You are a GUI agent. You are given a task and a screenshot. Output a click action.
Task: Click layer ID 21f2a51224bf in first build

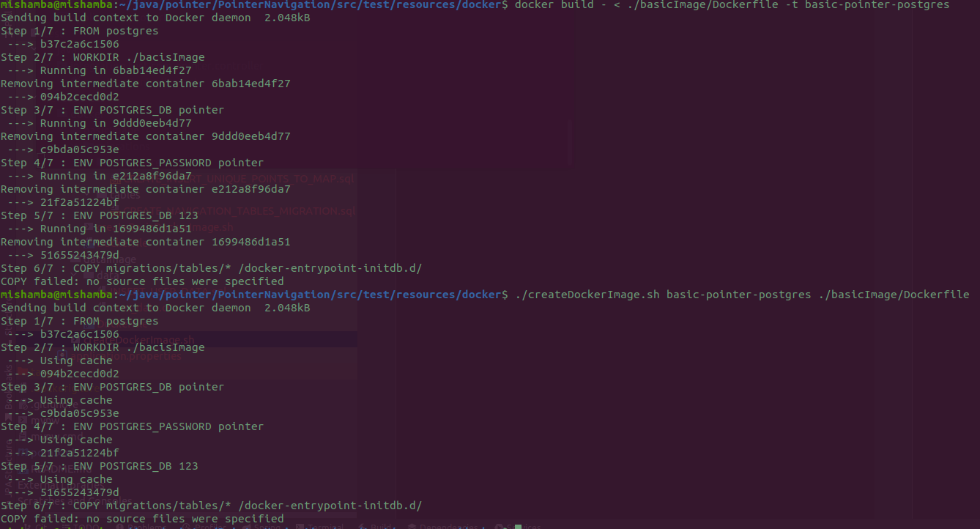pos(79,202)
